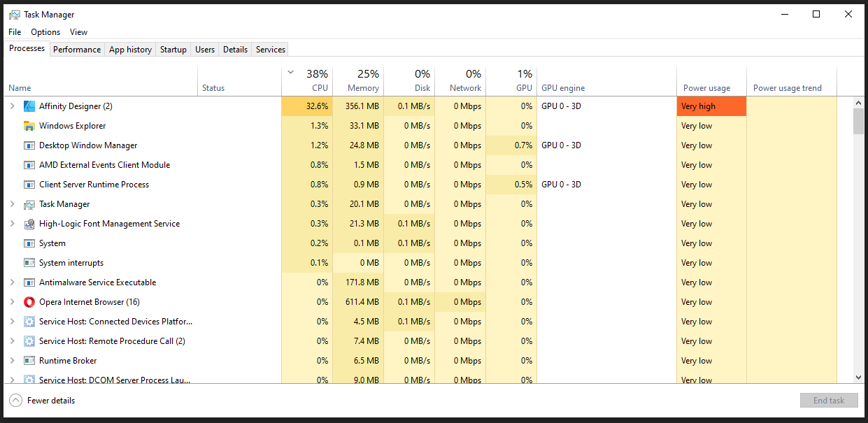Click the Windows Explorer folder icon
Screen dimensions: 868x423
click(x=29, y=126)
